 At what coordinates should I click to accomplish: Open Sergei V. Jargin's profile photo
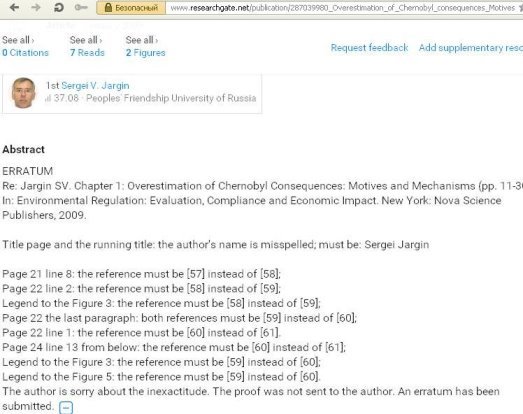(24, 93)
